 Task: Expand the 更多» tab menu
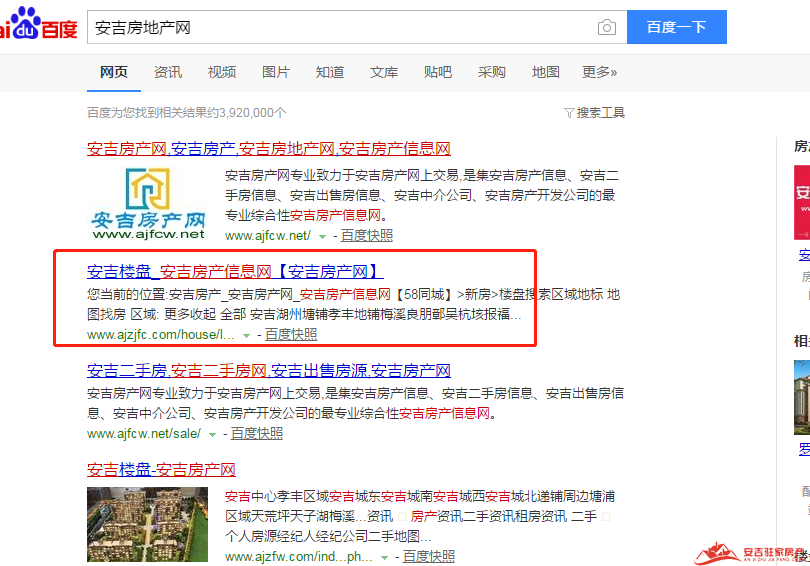[600, 72]
